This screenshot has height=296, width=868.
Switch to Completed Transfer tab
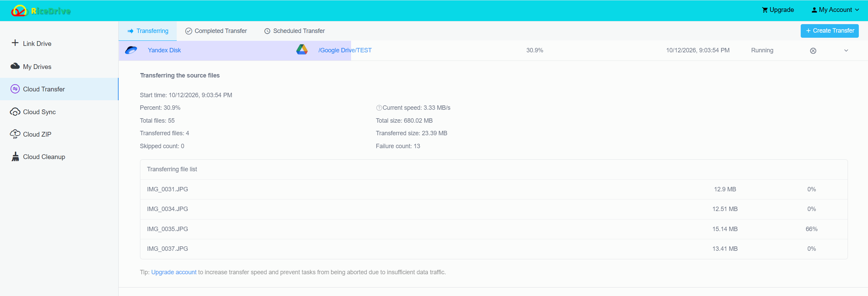pos(216,31)
